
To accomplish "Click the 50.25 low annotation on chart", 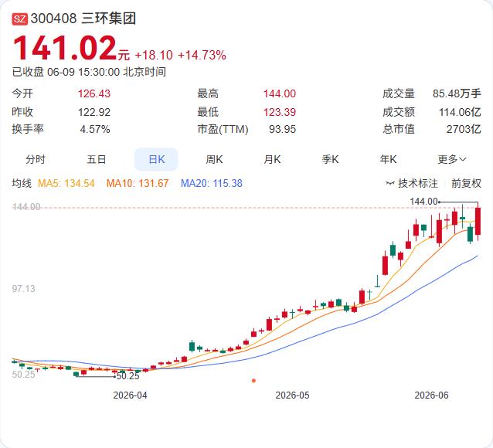I will tap(128, 376).
